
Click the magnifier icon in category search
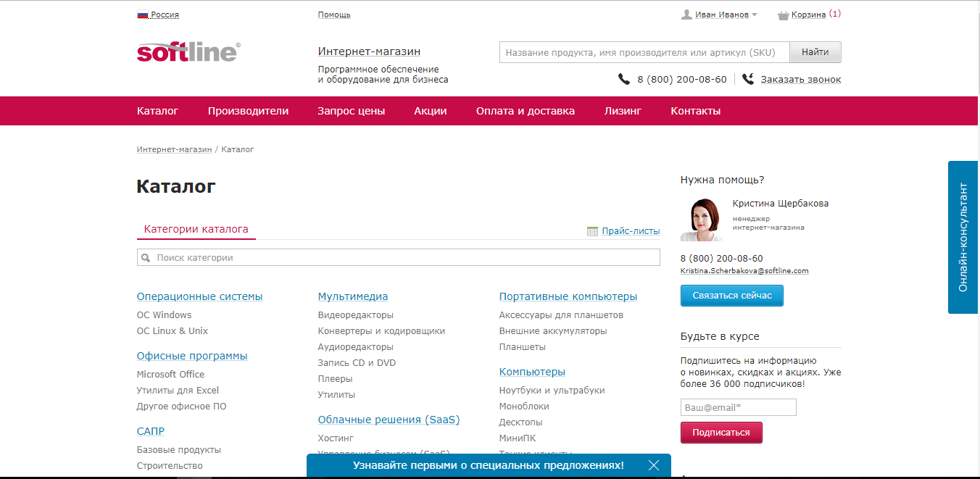point(146,257)
